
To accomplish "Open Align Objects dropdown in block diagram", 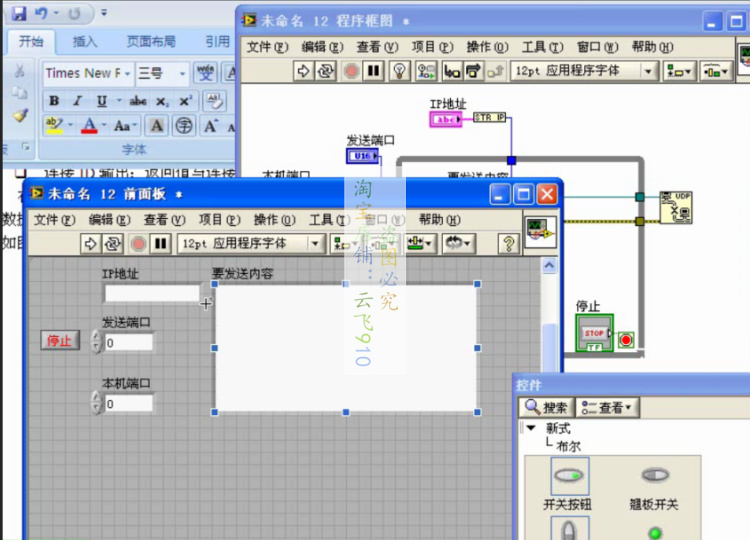I will tap(679, 71).
